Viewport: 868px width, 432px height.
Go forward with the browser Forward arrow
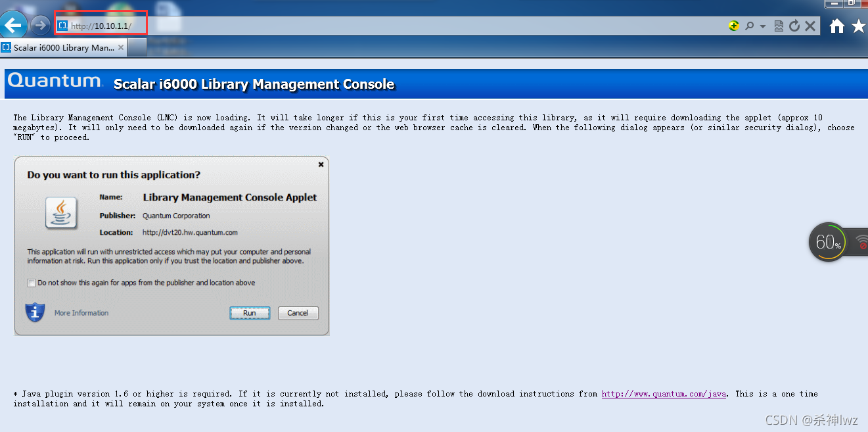pos(41,26)
